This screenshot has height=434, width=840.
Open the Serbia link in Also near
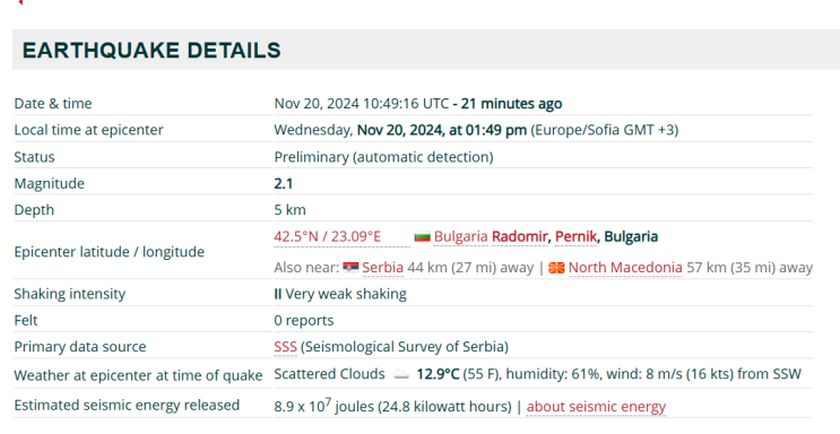[x=383, y=268]
